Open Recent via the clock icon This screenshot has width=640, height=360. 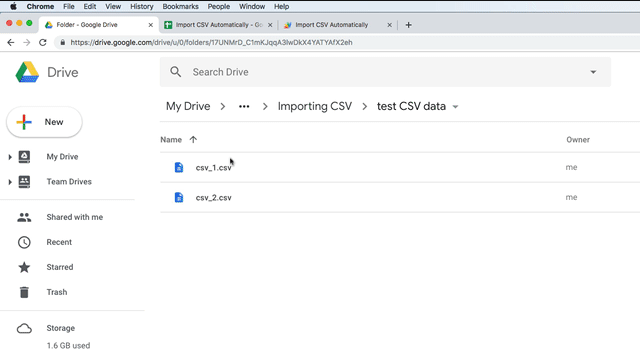pyautogui.click(x=24, y=242)
